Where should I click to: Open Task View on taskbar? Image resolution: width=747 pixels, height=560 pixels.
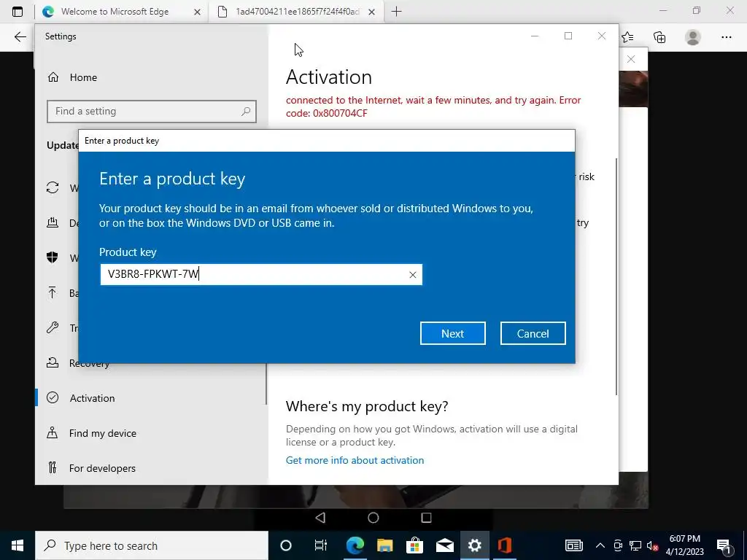[x=321, y=545]
